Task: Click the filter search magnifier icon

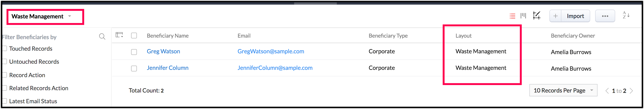Action: pos(102,37)
